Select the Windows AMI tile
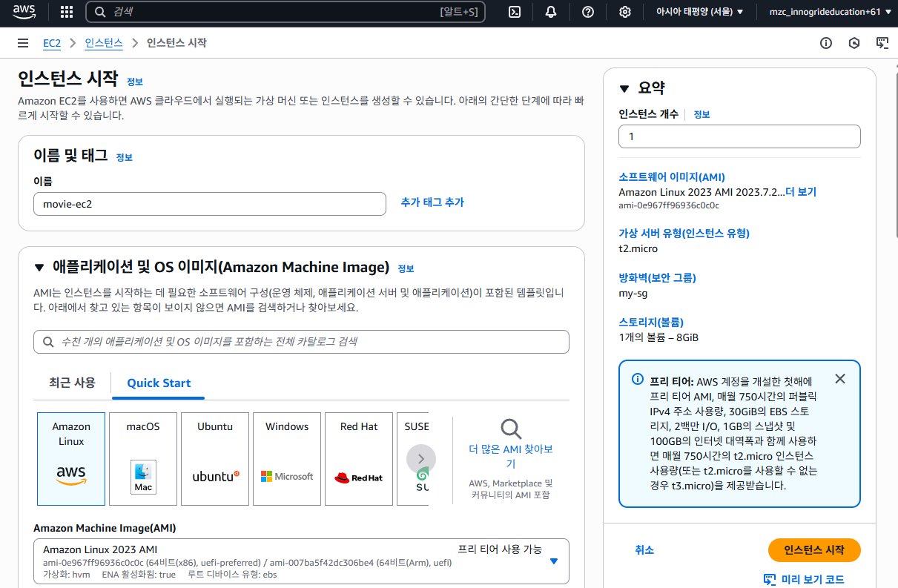 click(287, 459)
